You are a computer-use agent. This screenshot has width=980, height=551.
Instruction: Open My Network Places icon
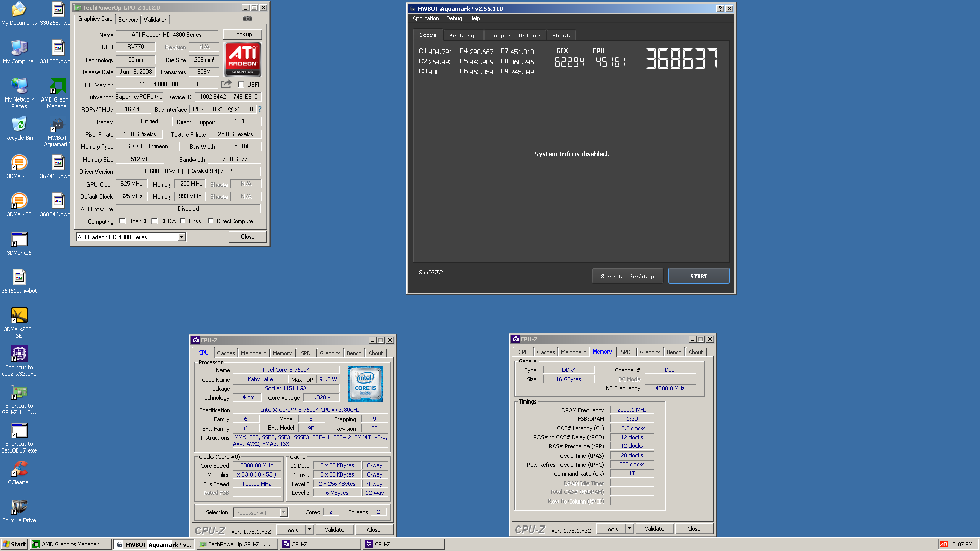pyautogui.click(x=19, y=93)
